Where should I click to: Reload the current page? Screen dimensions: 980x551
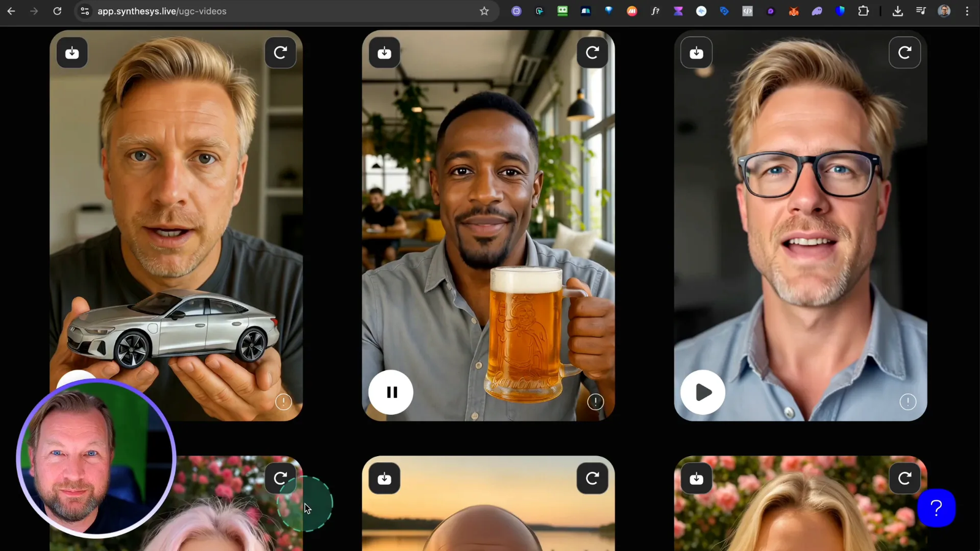[57, 11]
